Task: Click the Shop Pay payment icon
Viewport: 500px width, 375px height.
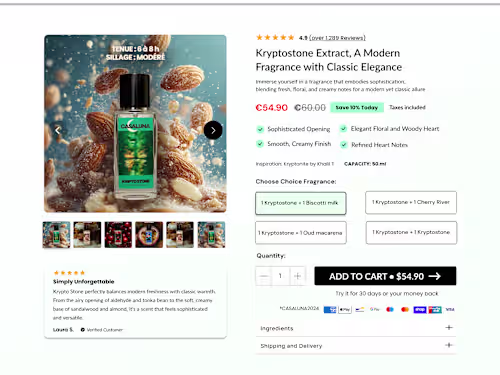Action: (420, 310)
